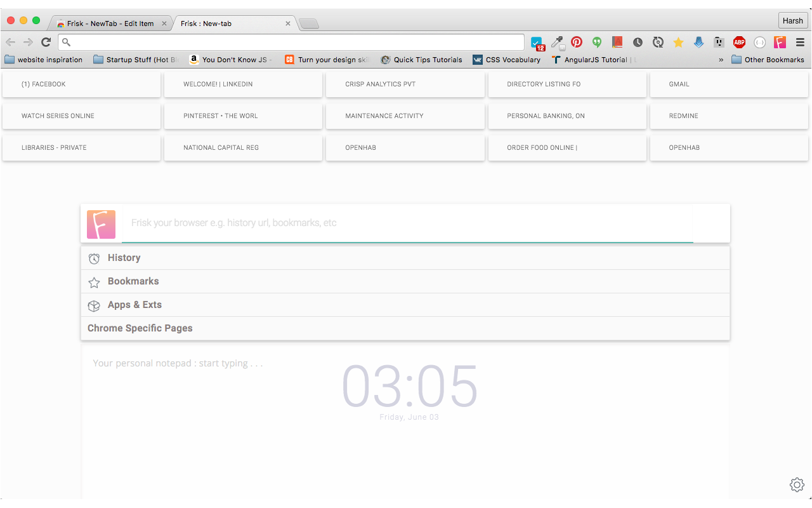This screenshot has width=812, height=508.
Task: Expand Chrome Specific Pages section
Action: 405,328
